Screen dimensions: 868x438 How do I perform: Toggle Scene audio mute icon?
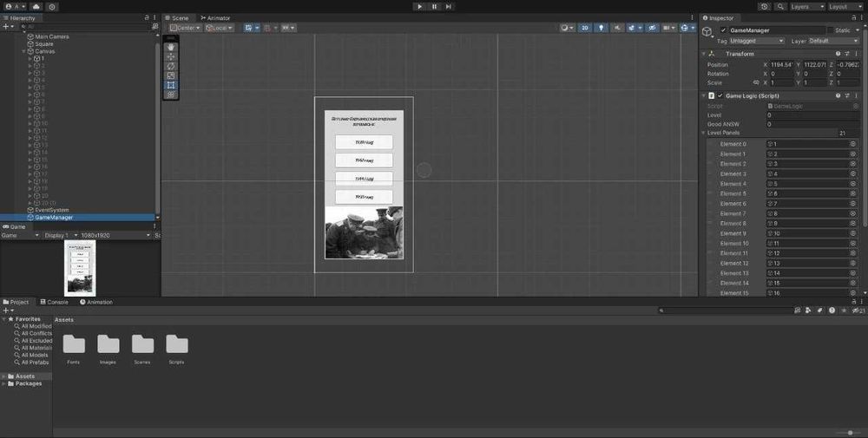click(x=616, y=28)
